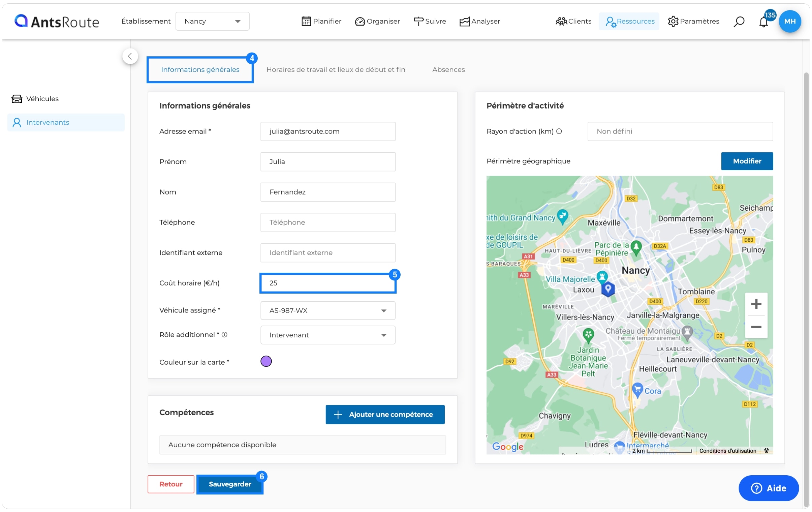Click the Parc de la Pépinière marker
The height and width of the screenshot is (512, 812).
click(x=636, y=248)
